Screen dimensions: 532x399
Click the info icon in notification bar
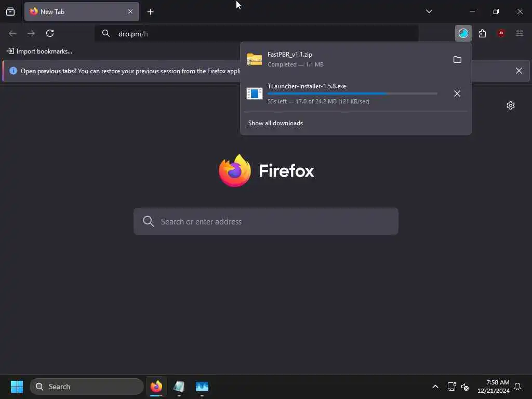coord(13,71)
